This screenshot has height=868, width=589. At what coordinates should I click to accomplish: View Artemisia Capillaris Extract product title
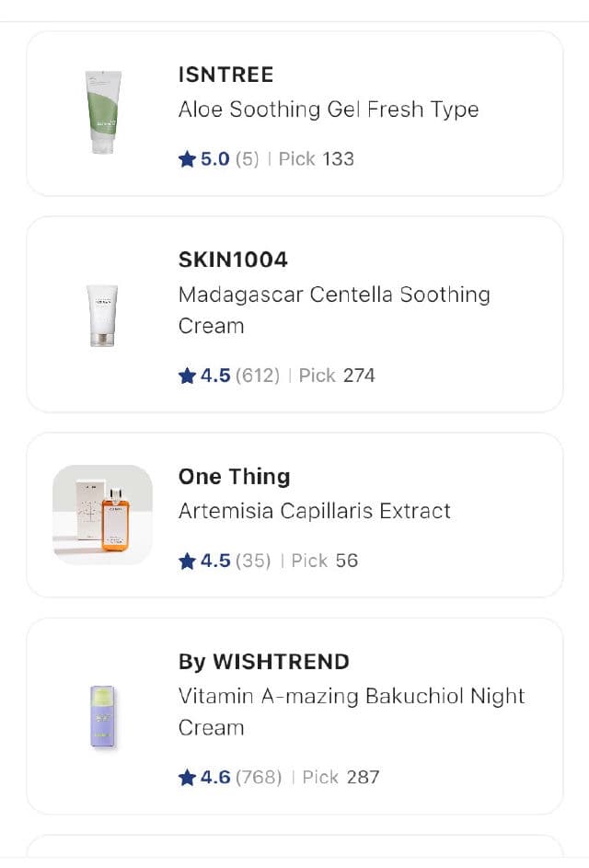pos(315,511)
